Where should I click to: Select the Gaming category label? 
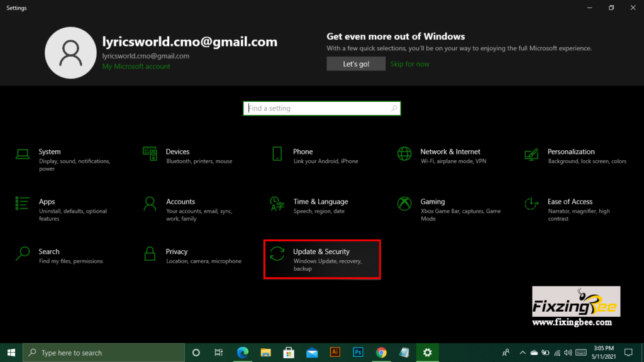(x=433, y=202)
